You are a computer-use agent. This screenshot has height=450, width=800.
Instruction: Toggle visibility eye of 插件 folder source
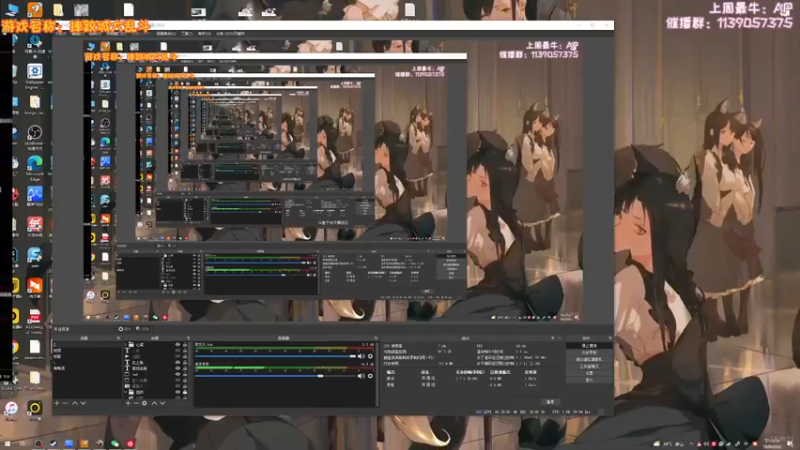pos(178,392)
